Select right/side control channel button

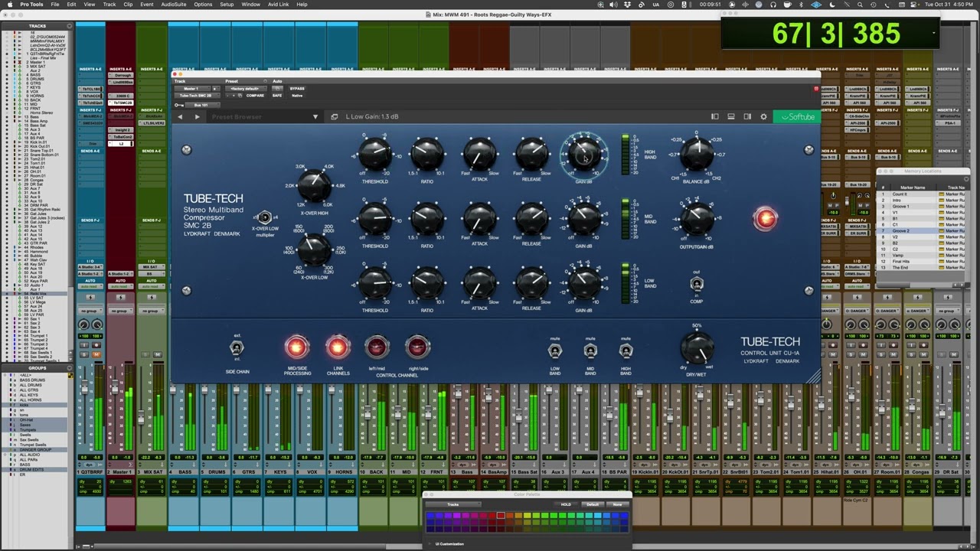(417, 347)
